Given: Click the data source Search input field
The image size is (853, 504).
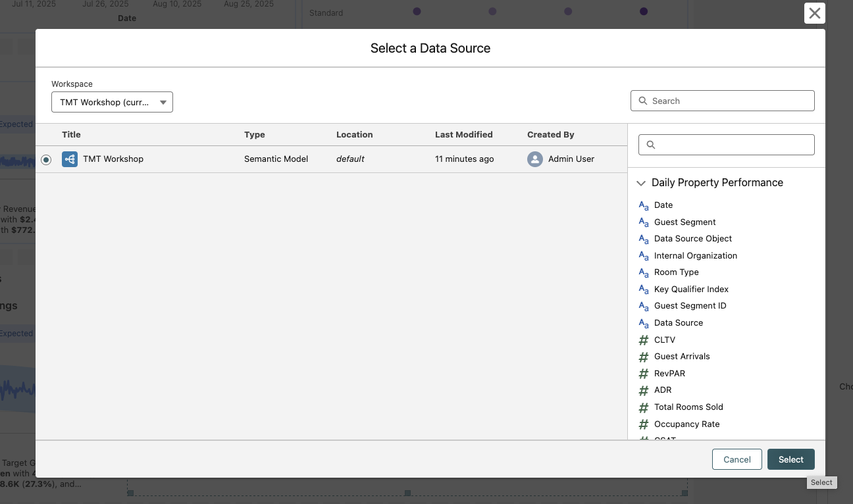Looking at the screenshot, I should tap(729, 101).
